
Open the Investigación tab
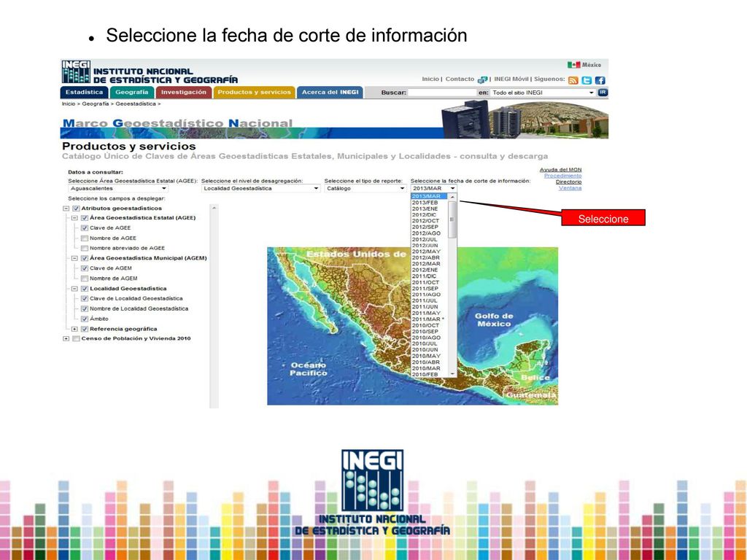tap(183, 93)
